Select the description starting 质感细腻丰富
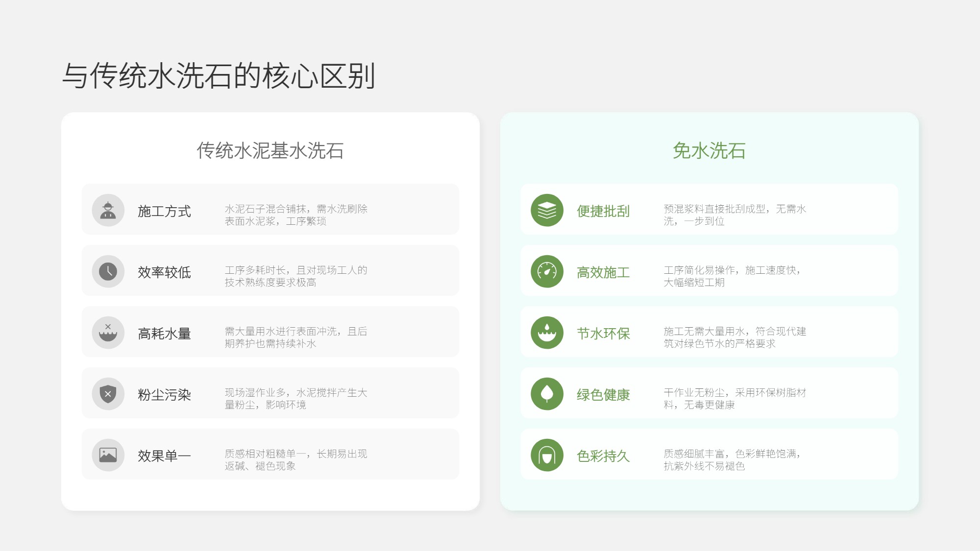 coord(732,460)
